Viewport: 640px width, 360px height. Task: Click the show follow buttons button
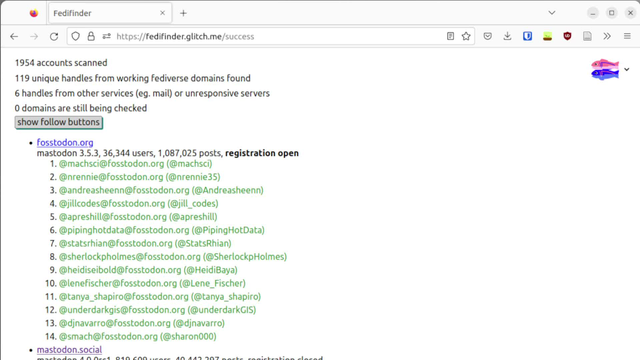click(58, 122)
